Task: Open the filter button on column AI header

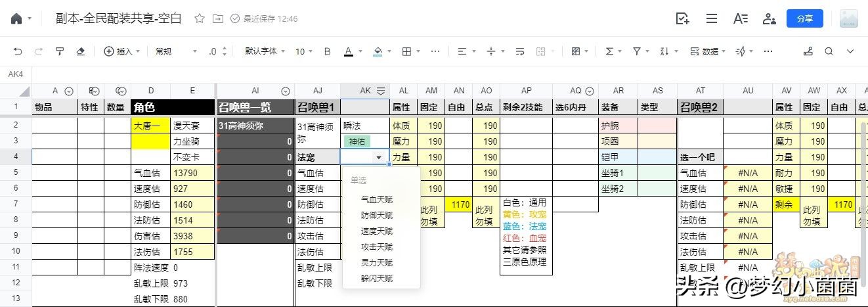Action: tap(286, 91)
